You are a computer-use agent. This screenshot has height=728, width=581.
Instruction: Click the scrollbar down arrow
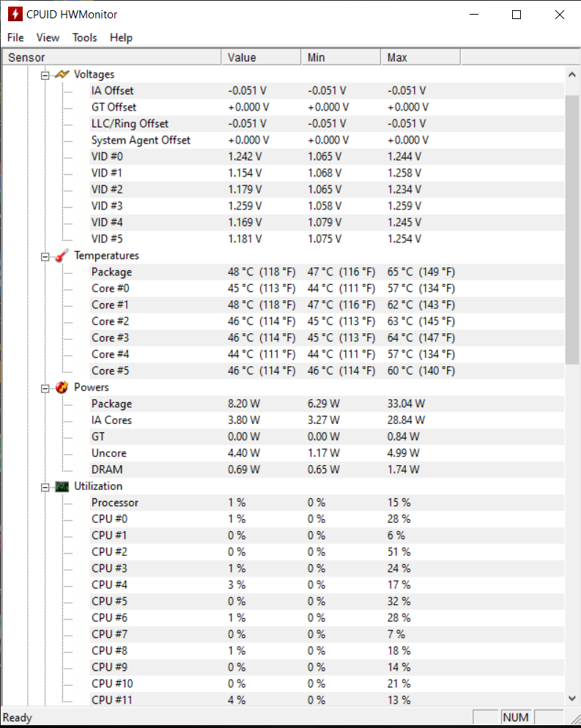click(x=572, y=698)
